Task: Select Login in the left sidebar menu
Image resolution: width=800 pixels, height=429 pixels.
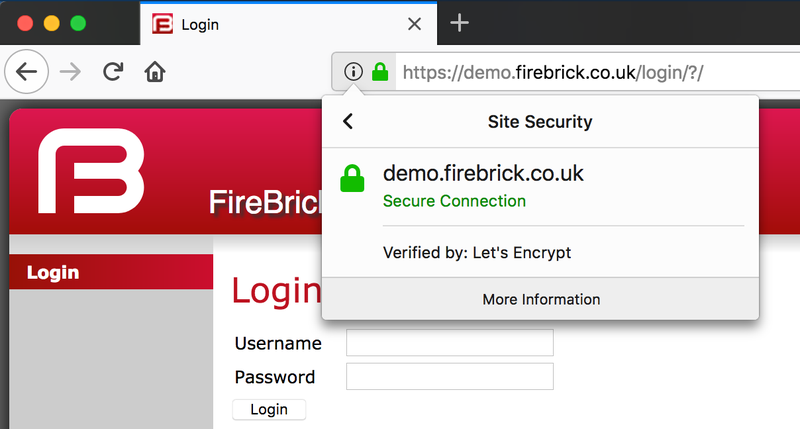Action: click(x=111, y=272)
